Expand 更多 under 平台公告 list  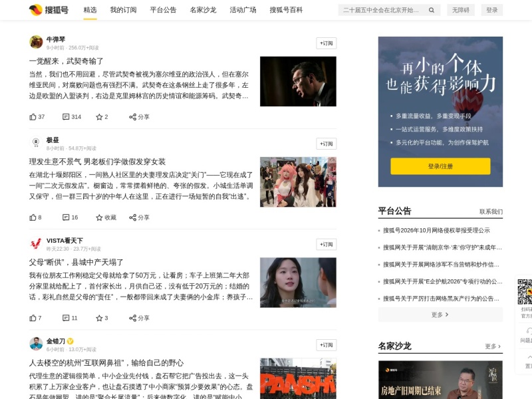440,315
